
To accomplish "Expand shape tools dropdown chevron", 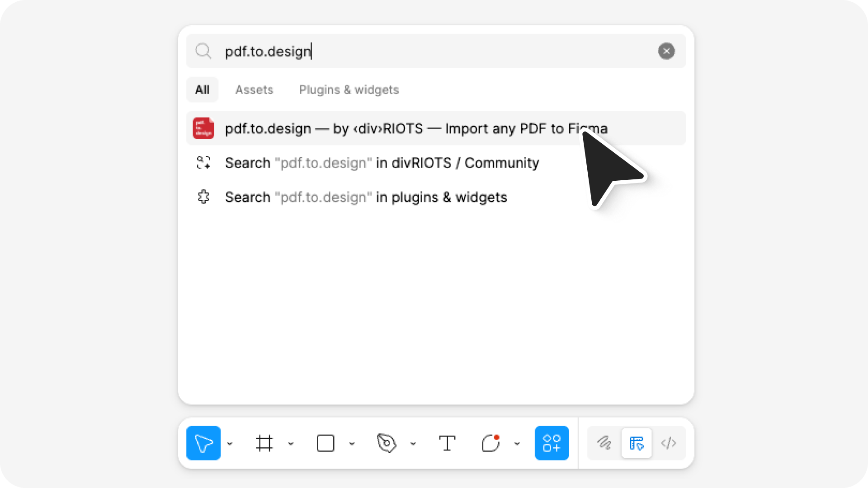I will [352, 444].
